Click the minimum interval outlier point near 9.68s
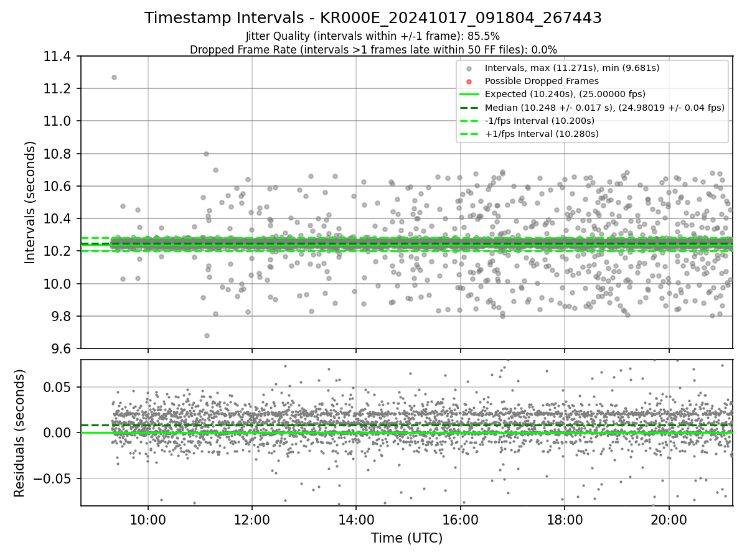This screenshot has width=747, height=560. point(207,335)
